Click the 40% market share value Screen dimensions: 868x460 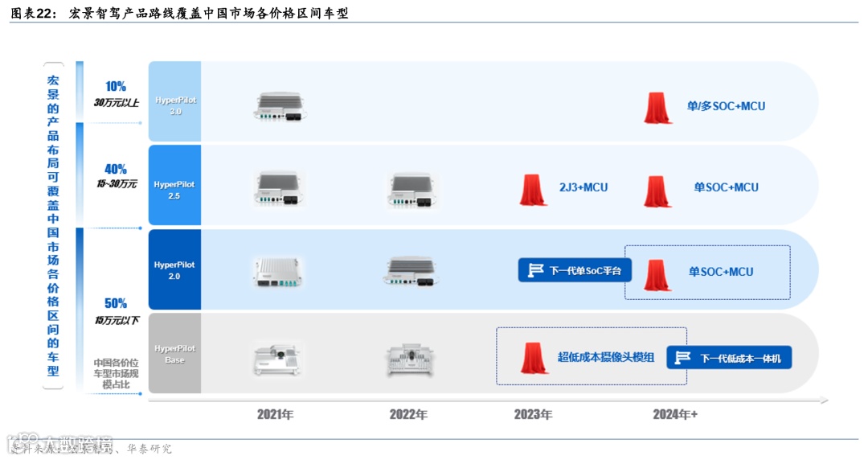pyautogui.click(x=115, y=169)
